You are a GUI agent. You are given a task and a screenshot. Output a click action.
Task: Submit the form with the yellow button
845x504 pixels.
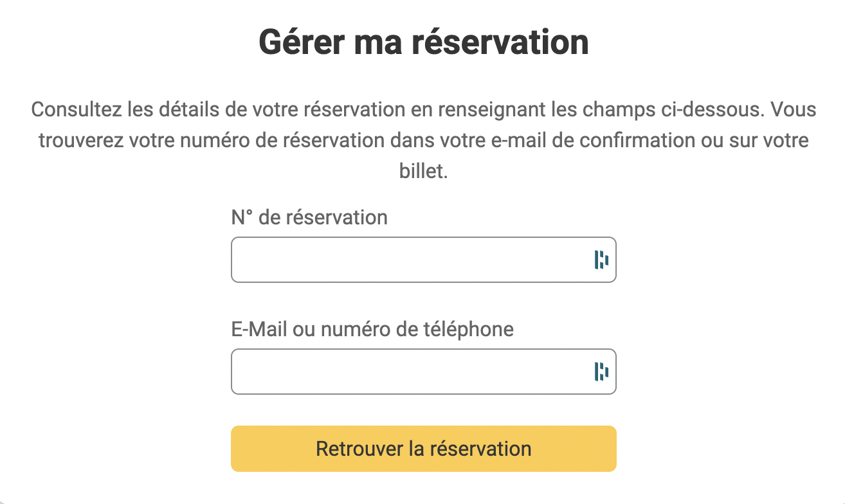coord(423,448)
